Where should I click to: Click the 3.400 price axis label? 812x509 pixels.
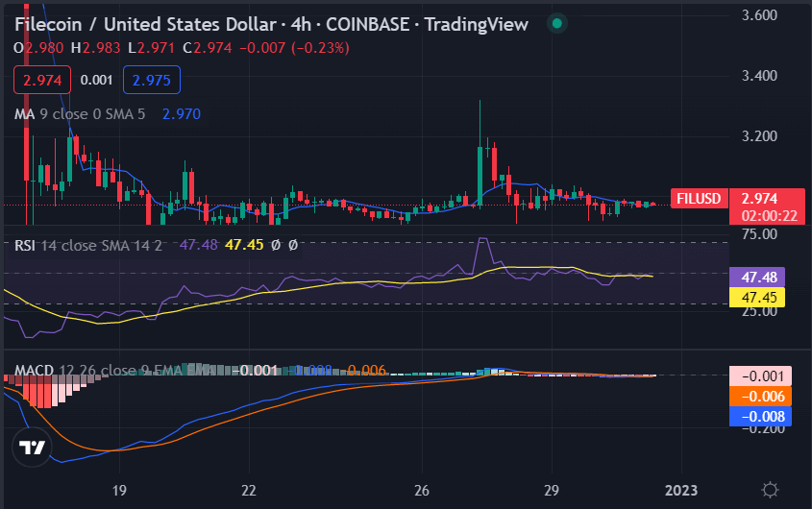pos(759,76)
